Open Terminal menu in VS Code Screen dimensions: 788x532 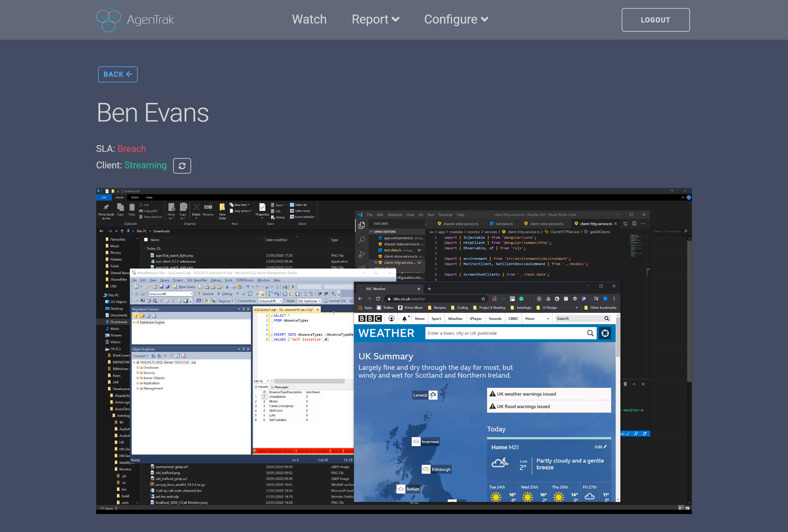(x=445, y=215)
